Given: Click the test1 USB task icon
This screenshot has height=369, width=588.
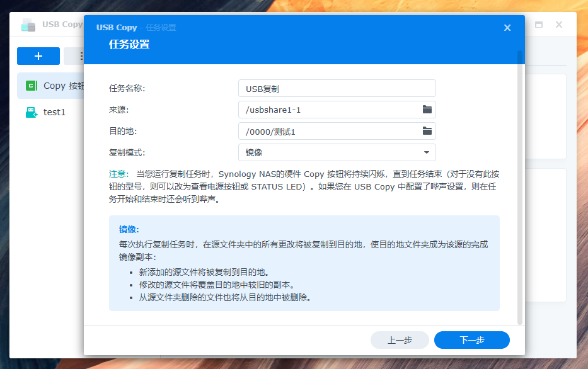Looking at the screenshot, I should (x=31, y=112).
